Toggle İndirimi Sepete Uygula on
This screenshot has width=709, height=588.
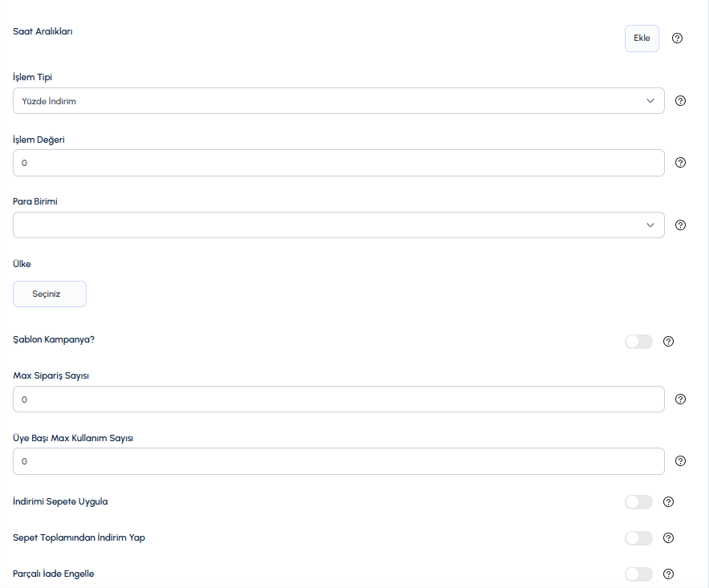638,501
